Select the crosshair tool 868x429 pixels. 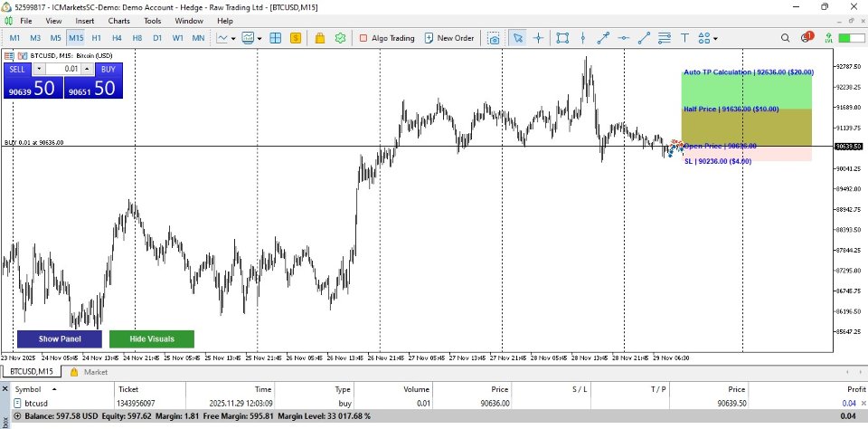(538, 38)
